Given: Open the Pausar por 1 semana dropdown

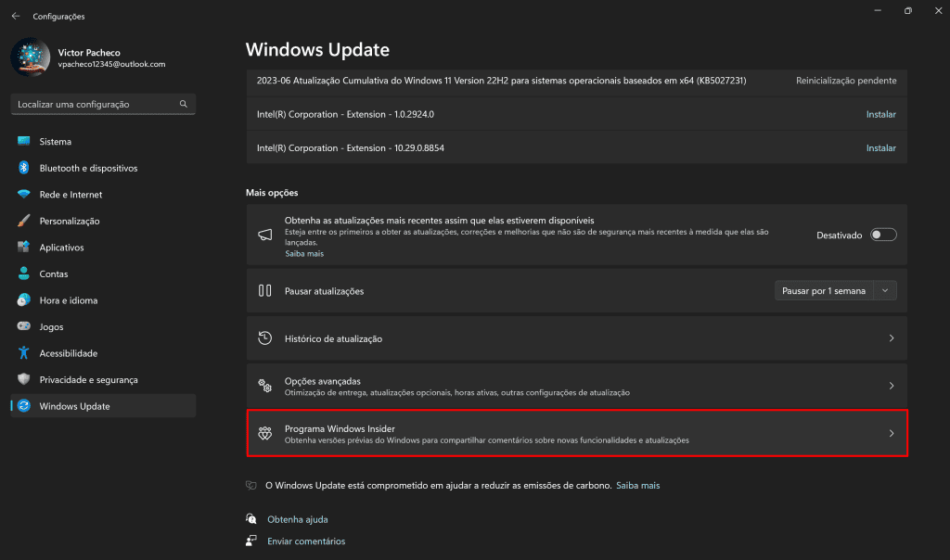Looking at the screenshot, I should click(x=885, y=290).
